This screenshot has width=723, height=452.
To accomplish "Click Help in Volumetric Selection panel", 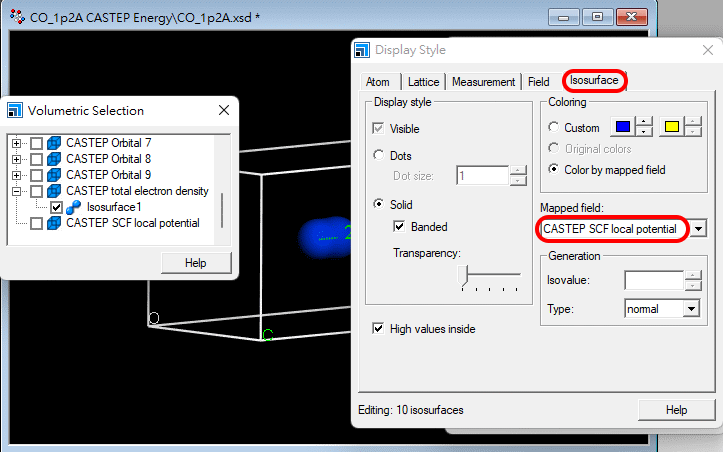I will 196,263.
